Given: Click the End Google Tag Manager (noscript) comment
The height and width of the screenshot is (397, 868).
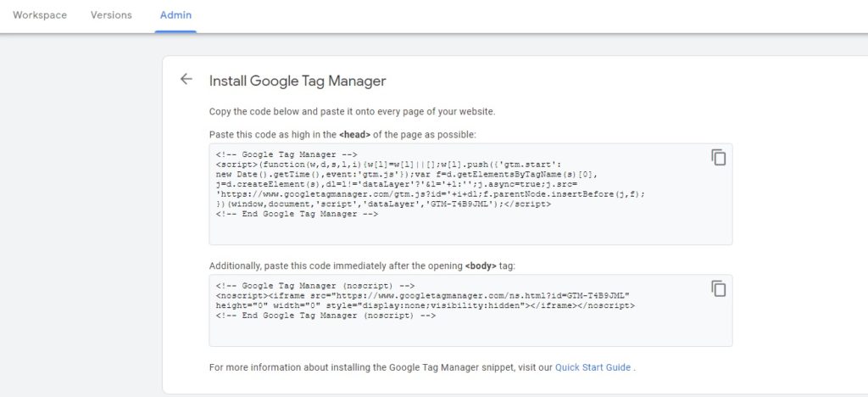Looking at the screenshot, I should 325,316.
